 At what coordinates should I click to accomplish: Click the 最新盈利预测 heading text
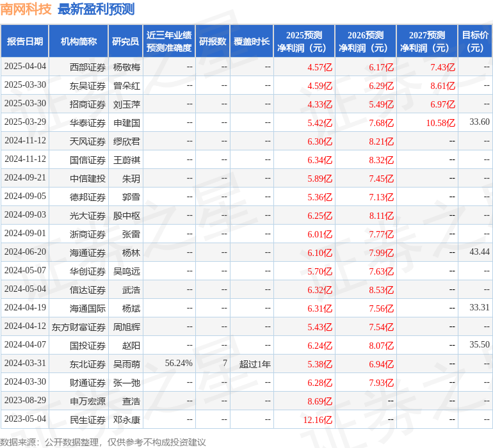96,9
